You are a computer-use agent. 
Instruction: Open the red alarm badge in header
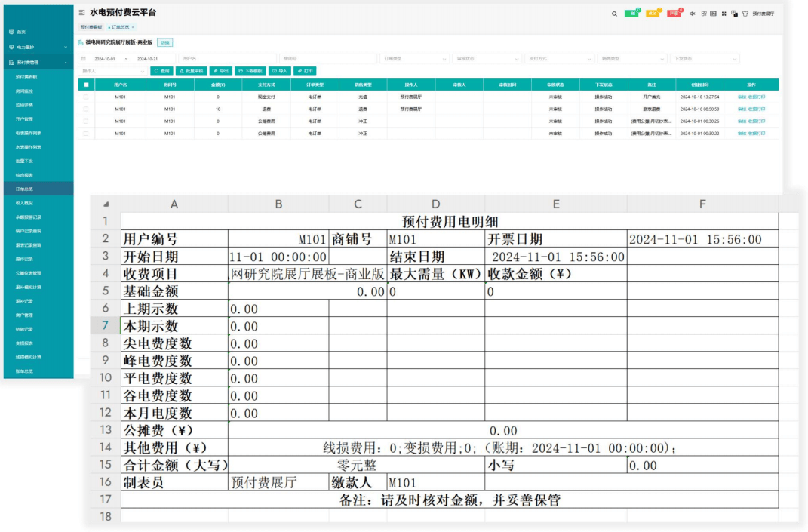[674, 14]
